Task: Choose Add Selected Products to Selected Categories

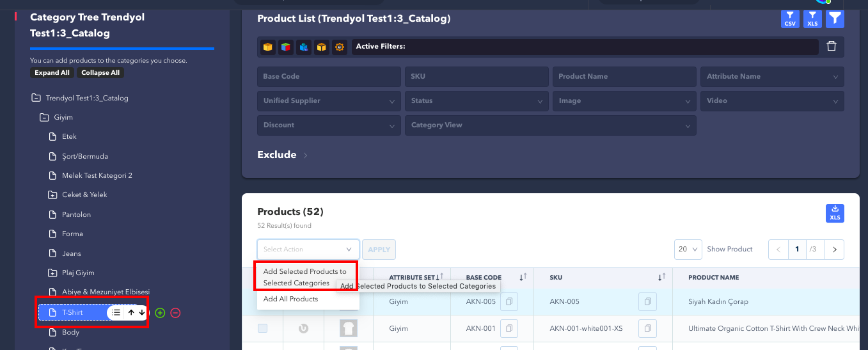Action: click(x=305, y=277)
